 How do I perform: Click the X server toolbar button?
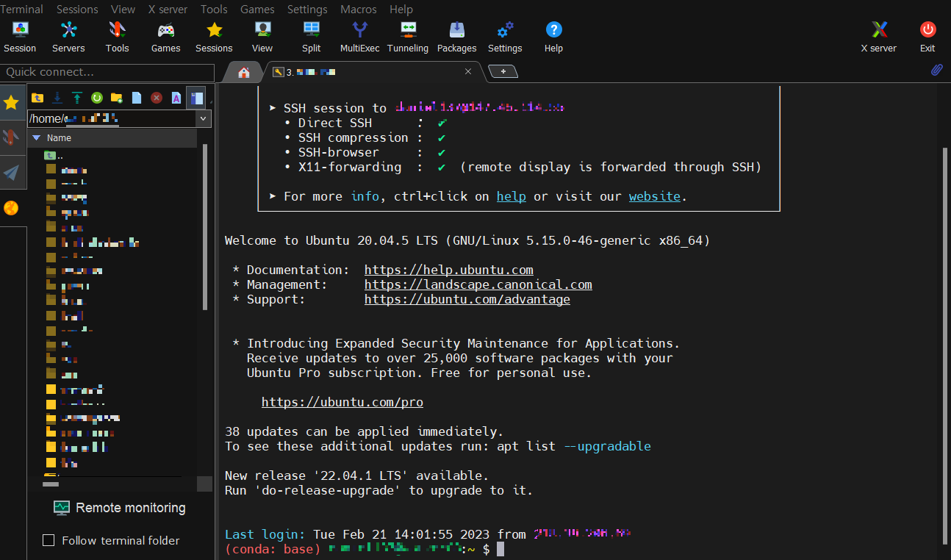pyautogui.click(x=879, y=37)
